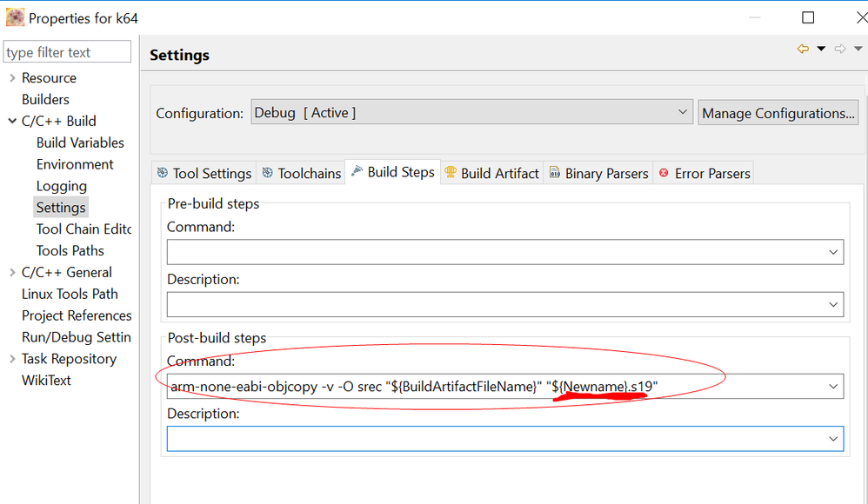Open the Logging page
Viewport: 868px width, 504px height.
point(62,186)
